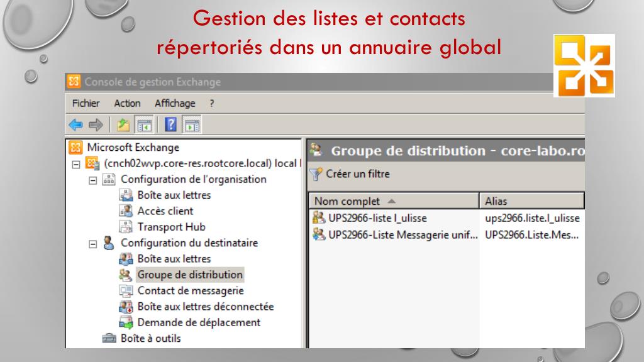The image size is (644, 362).
Task: Open the ? help menu
Action: coord(211,104)
